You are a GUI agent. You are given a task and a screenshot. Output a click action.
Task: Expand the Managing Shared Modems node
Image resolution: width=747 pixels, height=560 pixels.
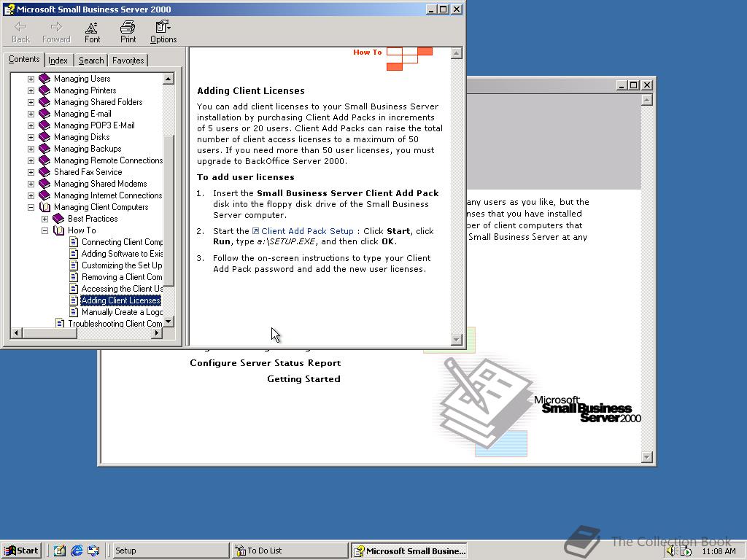coord(31,184)
